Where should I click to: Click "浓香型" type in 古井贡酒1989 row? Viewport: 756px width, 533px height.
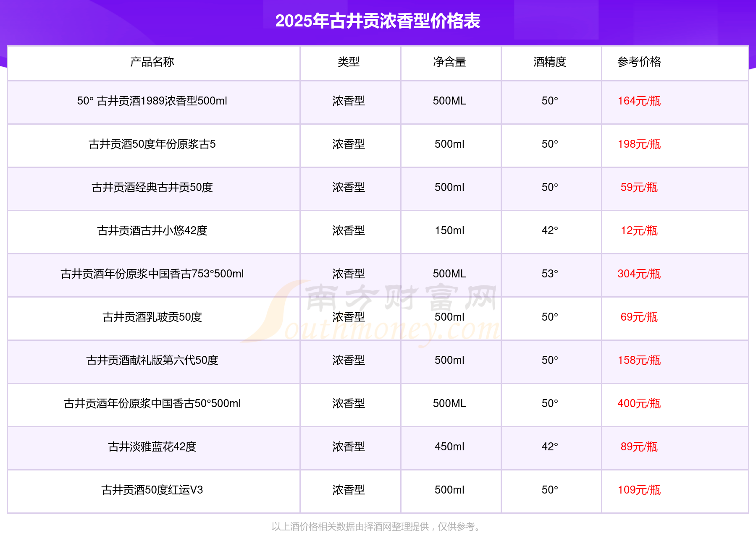tap(349, 101)
